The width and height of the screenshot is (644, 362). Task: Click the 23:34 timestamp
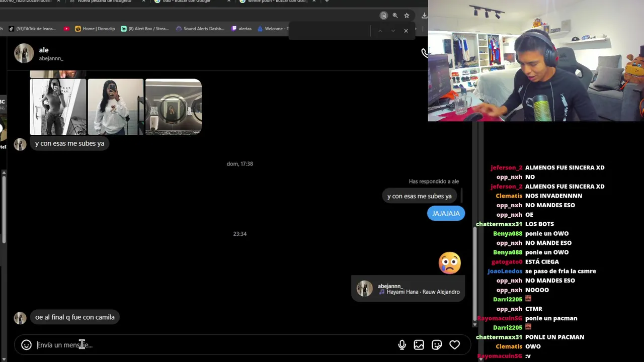tap(239, 234)
